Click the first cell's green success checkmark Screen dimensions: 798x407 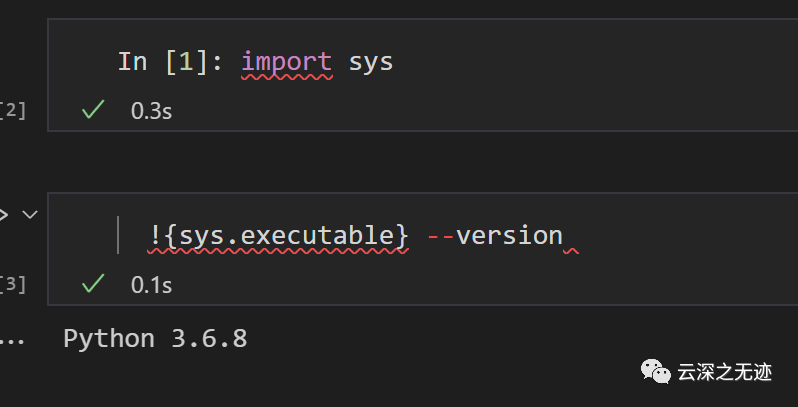[x=93, y=110]
